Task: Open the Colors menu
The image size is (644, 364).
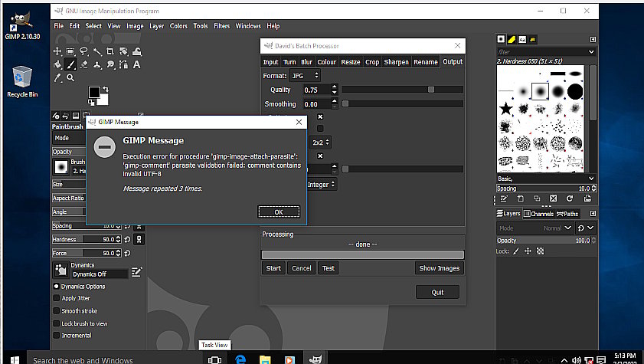Action: click(178, 26)
